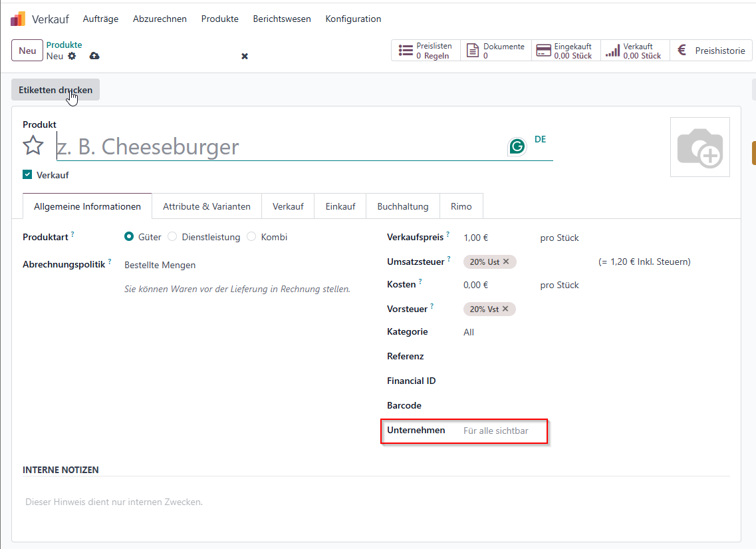The width and height of the screenshot is (756, 549).
Task: Remove the 20% Ust tax tag
Action: 506,262
